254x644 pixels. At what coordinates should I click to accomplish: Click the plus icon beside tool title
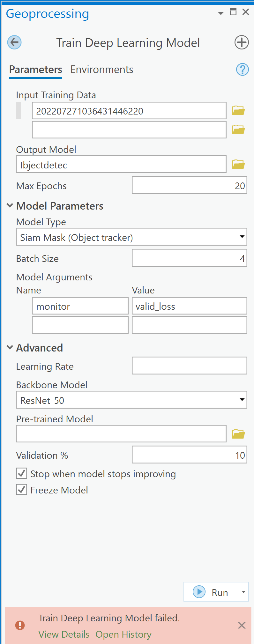[x=242, y=42]
